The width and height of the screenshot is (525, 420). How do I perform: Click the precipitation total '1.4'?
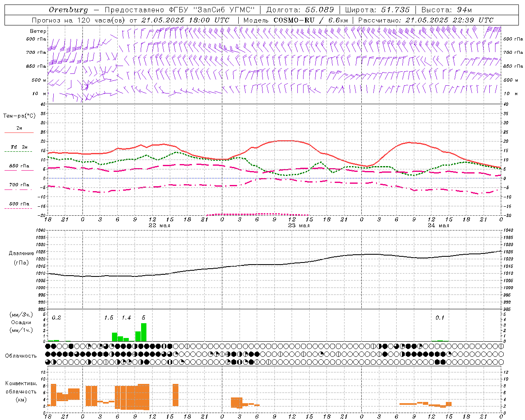coord(126,318)
